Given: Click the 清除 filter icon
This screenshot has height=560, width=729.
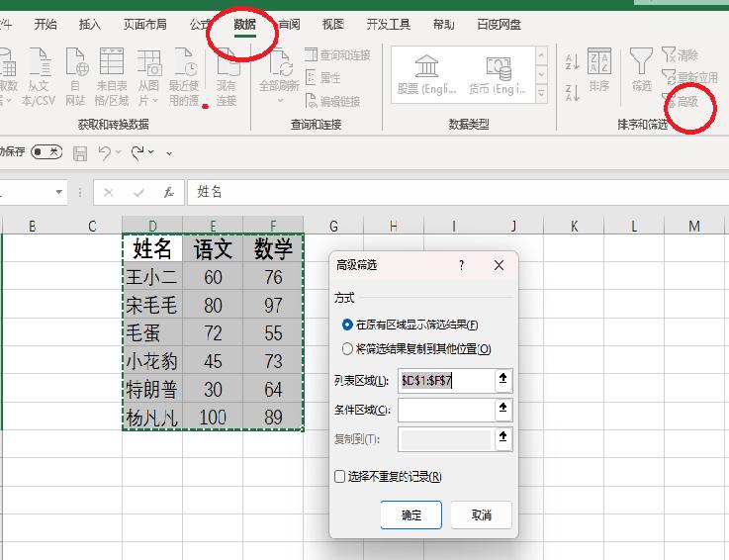Looking at the screenshot, I should (680, 54).
